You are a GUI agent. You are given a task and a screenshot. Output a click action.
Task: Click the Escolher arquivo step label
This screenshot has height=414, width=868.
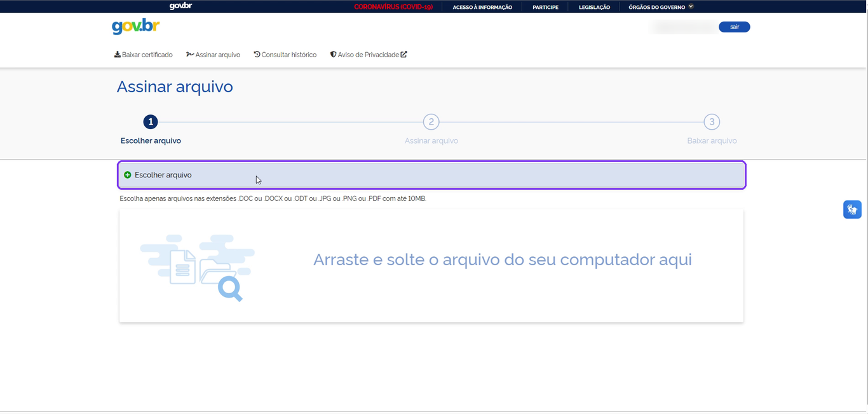coord(151,141)
